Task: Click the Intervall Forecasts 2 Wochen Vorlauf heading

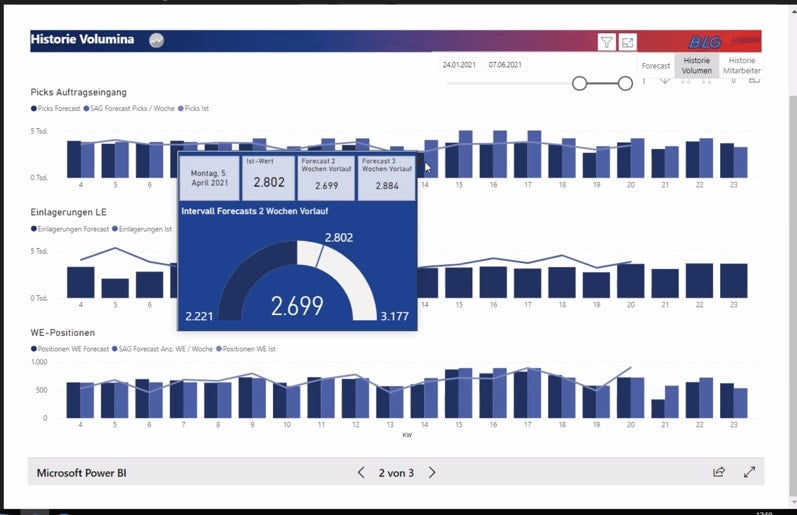Action: pos(255,211)
